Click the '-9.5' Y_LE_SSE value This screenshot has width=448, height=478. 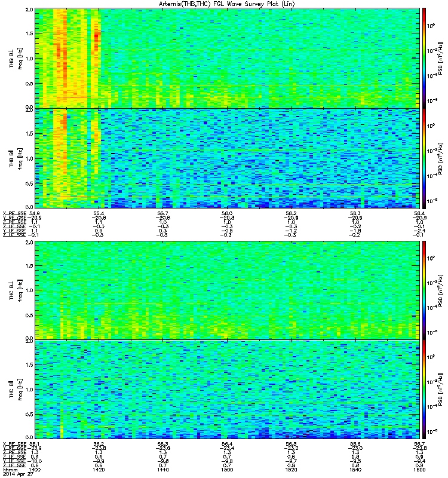pyautogui.click(x=355, y=461)
